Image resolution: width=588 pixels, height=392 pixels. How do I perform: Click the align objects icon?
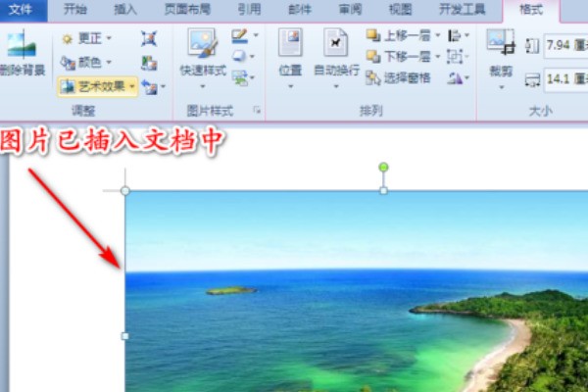tap(454, 35)
